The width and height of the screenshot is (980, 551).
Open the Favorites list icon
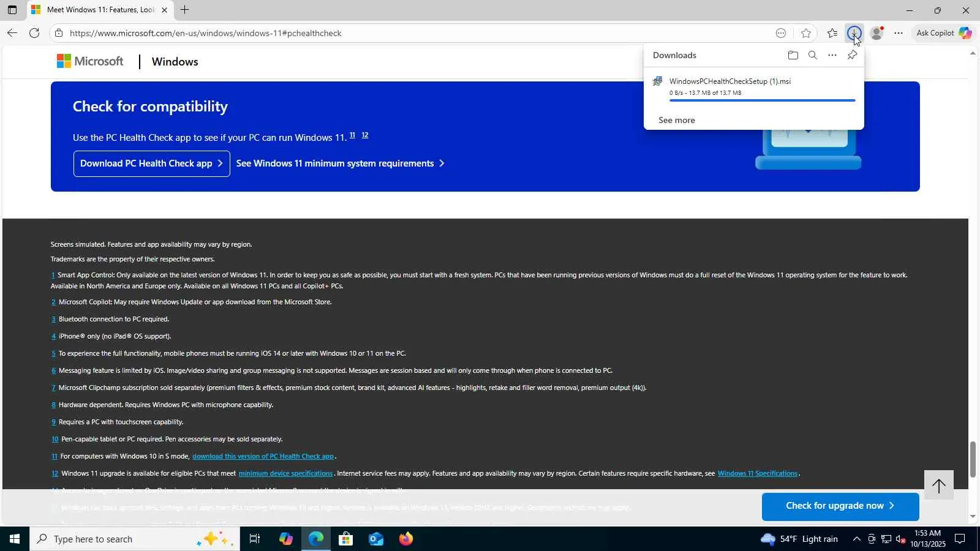[x=832, y=33]
